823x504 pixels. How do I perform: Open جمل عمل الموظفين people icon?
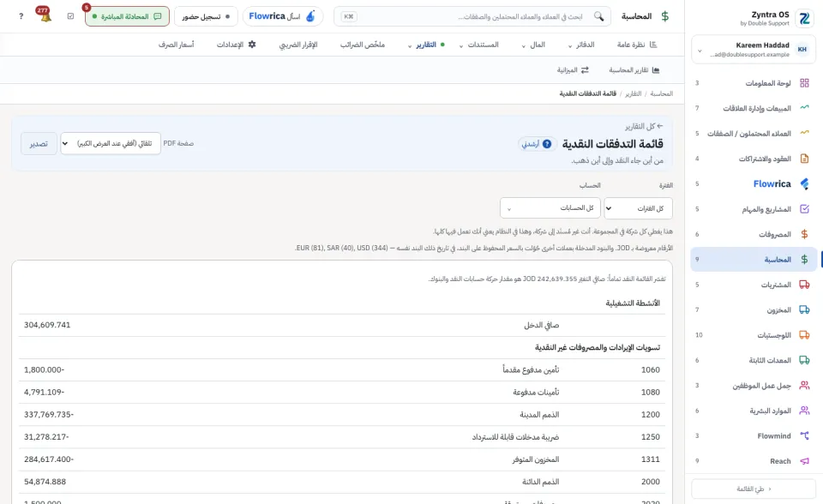click(x=804, y=386)
